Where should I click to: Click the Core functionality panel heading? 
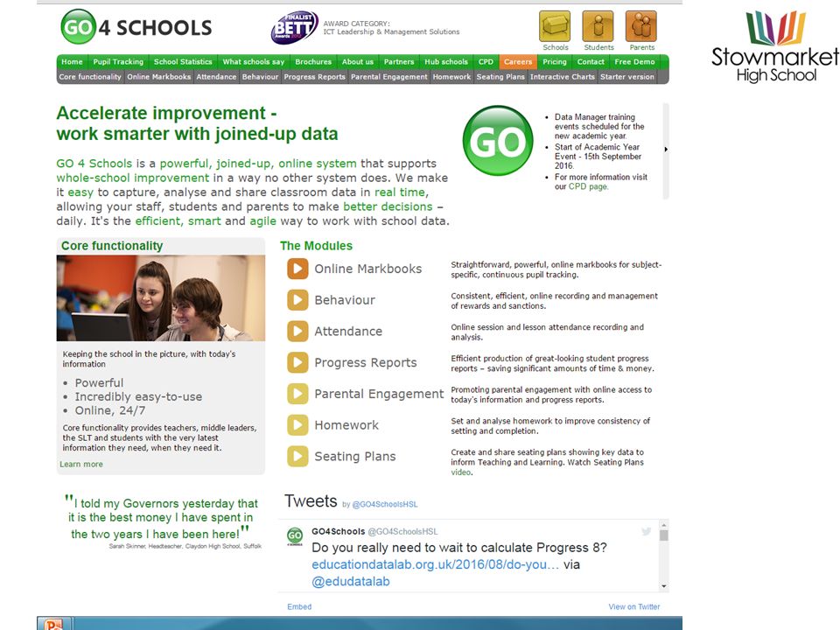coord(112,245)
